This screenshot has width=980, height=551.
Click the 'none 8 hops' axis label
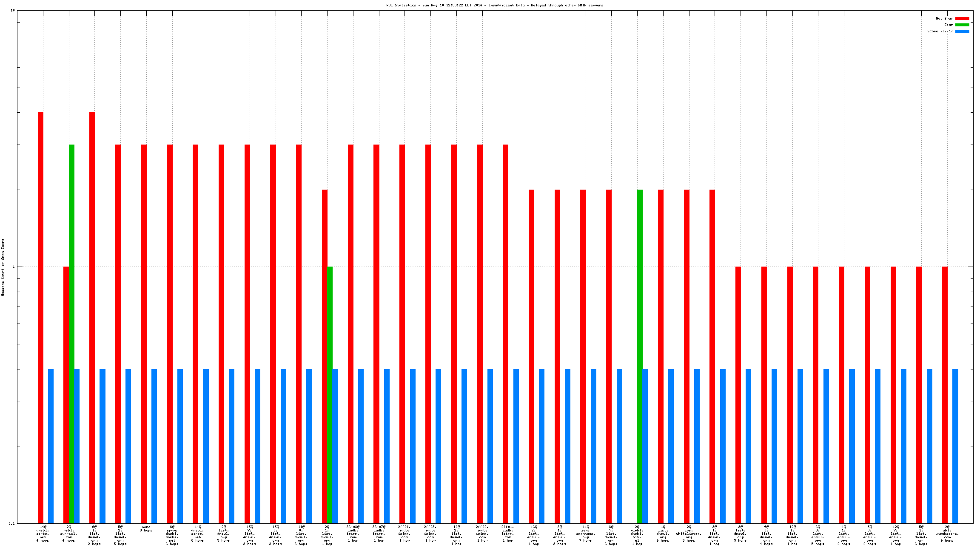click(x=146, y=528)
